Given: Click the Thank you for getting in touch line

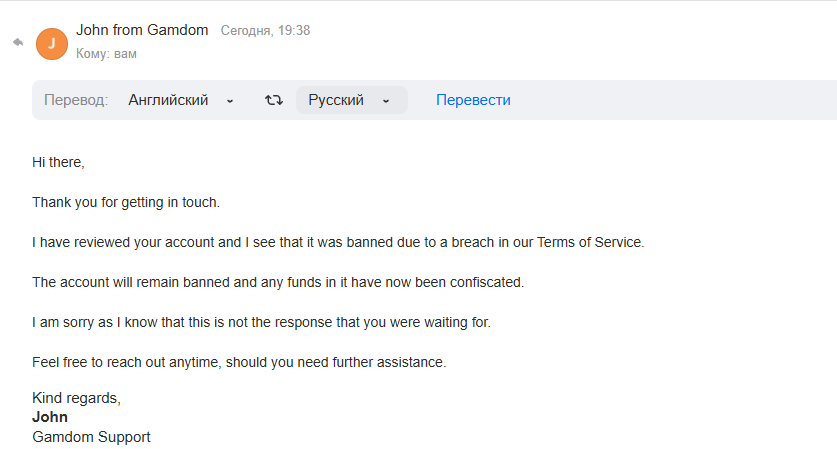Looking at the screenshot, I should [x=126, y=202].
